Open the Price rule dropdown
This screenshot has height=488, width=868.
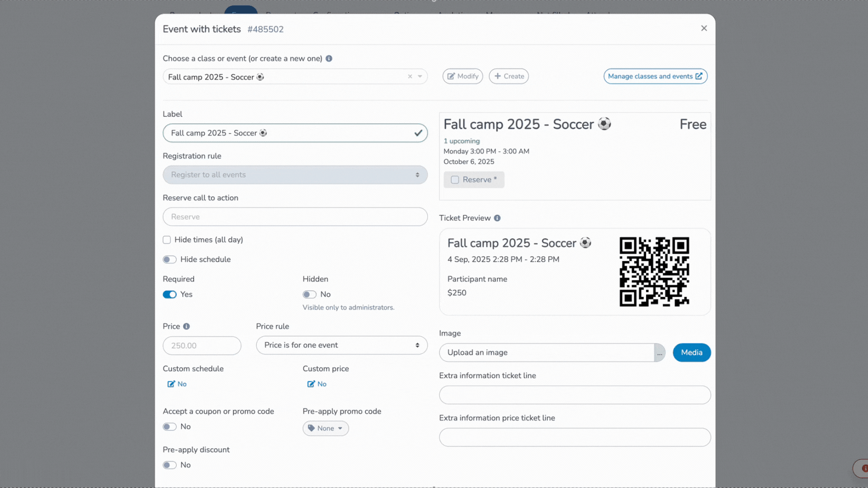341,345
